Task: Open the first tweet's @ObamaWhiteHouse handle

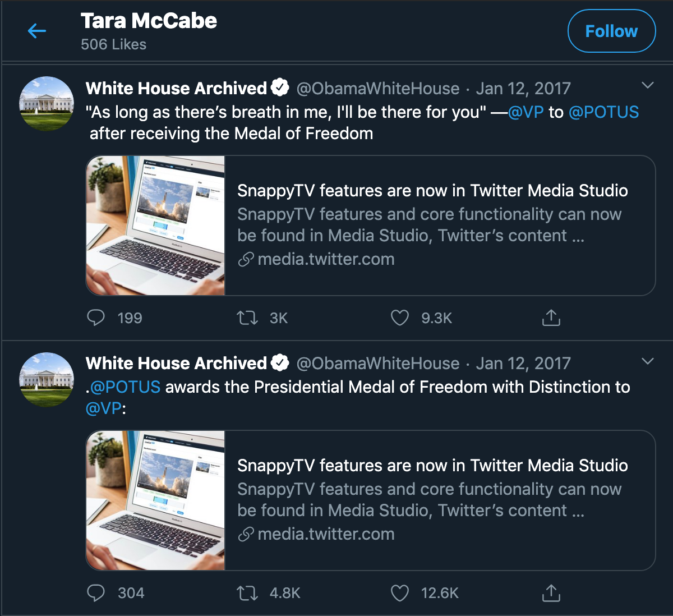Action: point(378,88)
